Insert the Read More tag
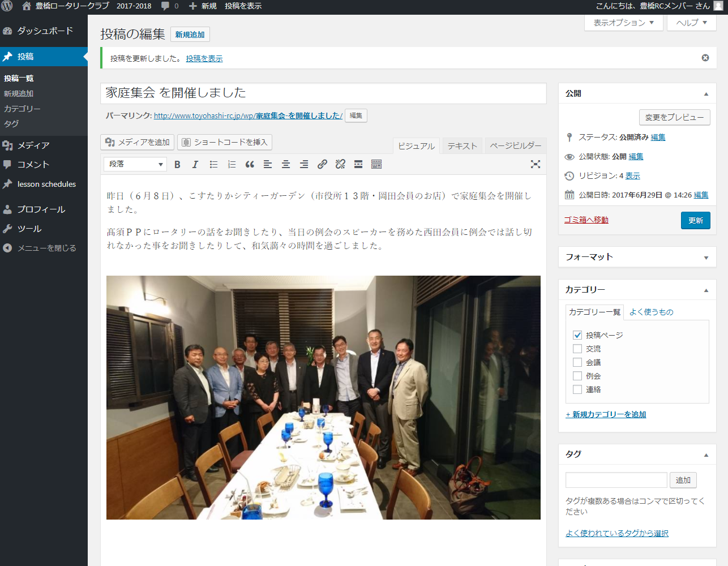This screenshot has width=728, height=566. [x=358, y=164]
